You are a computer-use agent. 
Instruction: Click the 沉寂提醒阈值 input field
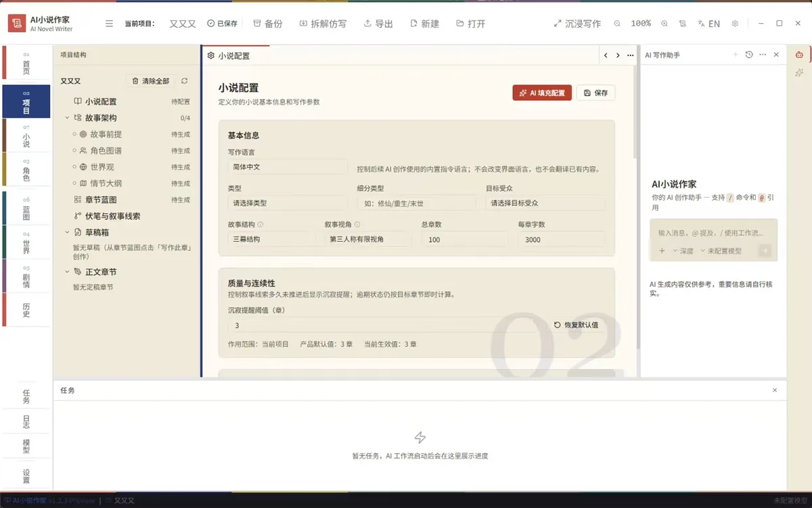[x=387, y=325]
